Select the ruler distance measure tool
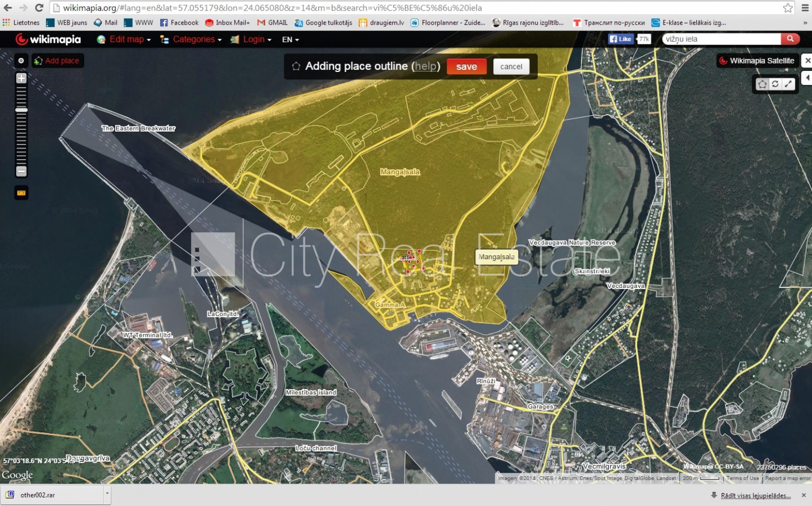 point(21,193)
